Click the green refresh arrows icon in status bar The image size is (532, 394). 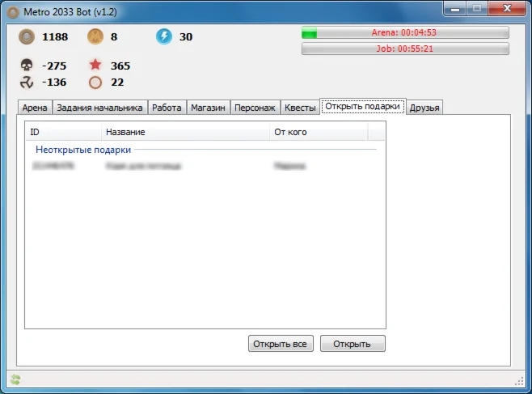pos(15,379)
